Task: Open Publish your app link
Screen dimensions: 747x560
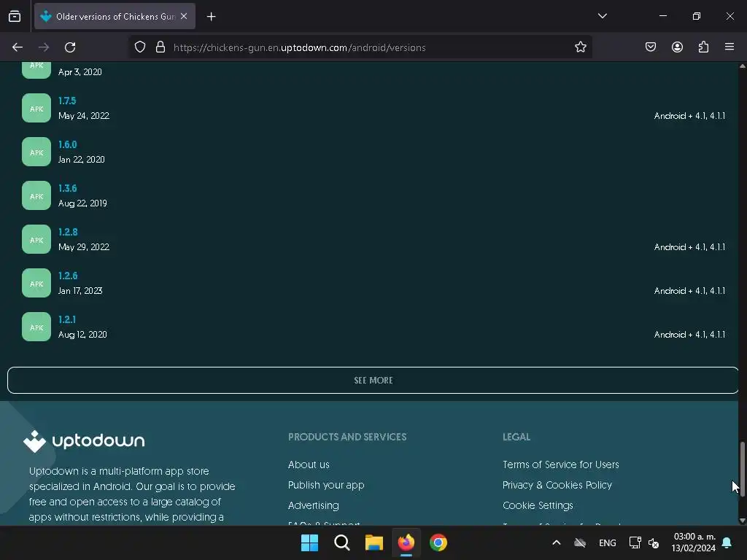Action: [326, 485]
